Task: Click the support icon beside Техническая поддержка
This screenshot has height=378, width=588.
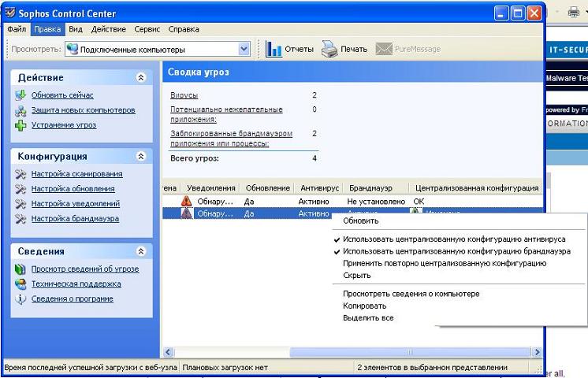Action: (20, 284)
